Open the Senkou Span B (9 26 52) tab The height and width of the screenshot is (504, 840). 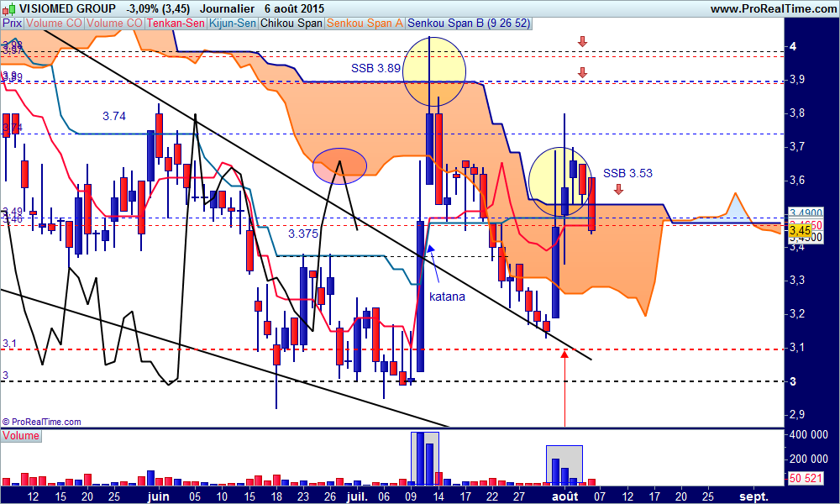click(x=469, y=23)
